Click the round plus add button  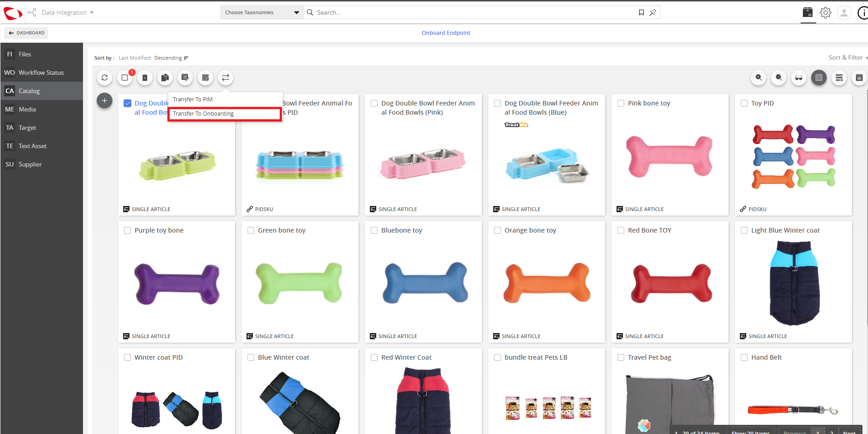tap(105, 100)
